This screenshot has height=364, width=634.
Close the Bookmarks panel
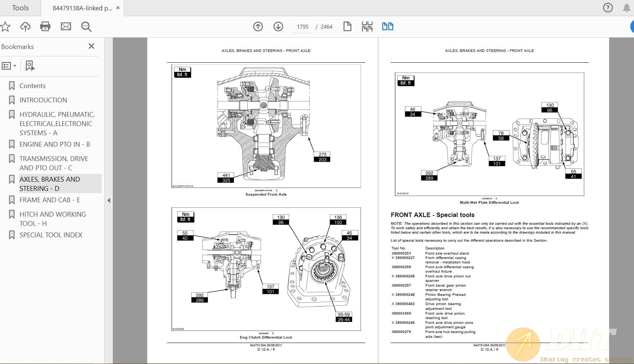tap(91, 46)
